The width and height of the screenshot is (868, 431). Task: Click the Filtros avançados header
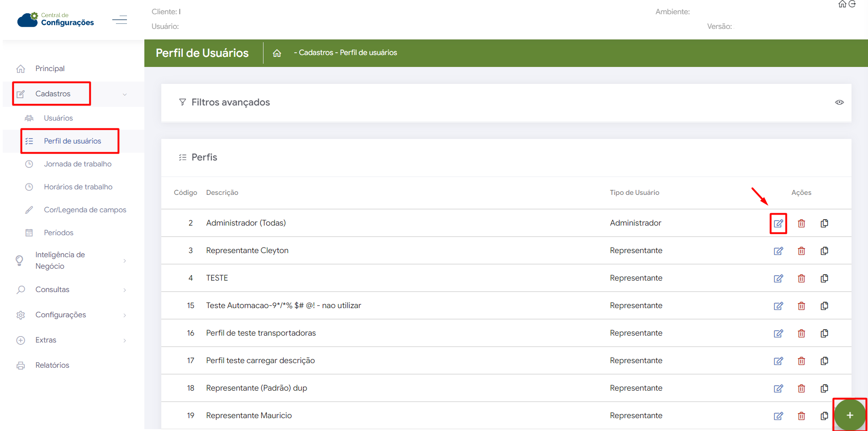click(231, 102)
